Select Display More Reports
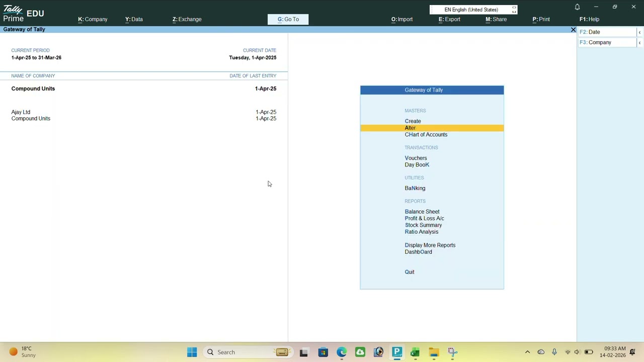The width and height of the screenshot is (644, 362). coord(430,245)
